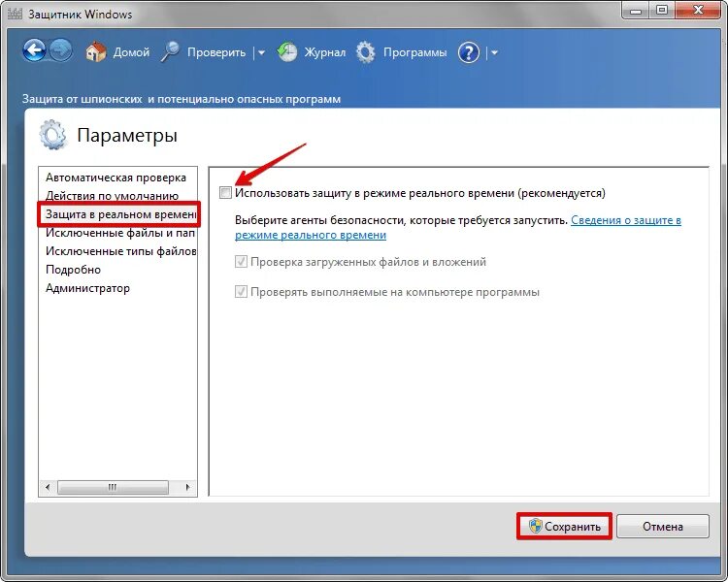The width and height of the screenshot is (728, 582).
Task: Close the Защитник Windows window
Action: pos(699,11)
